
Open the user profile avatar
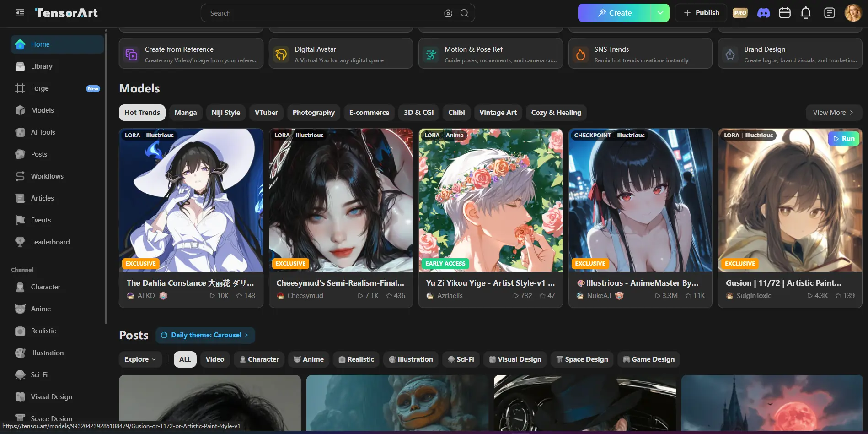click(853, 13)
